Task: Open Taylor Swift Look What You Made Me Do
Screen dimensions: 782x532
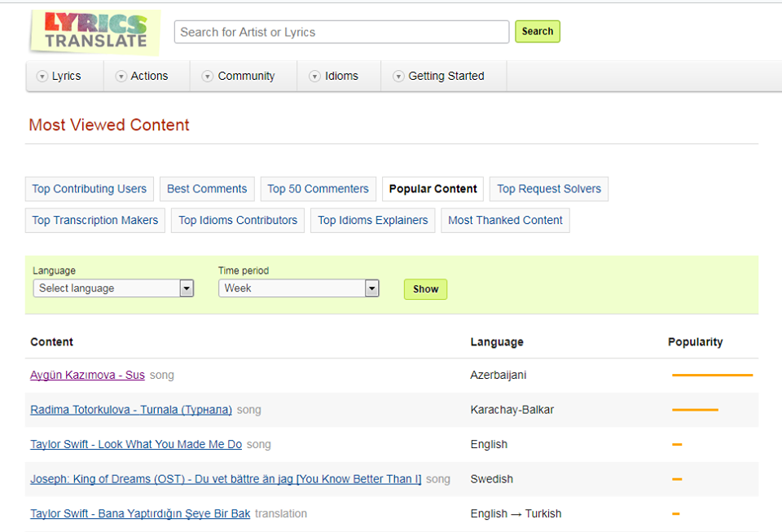Action: pyautogui.click(x=136, y=445)
